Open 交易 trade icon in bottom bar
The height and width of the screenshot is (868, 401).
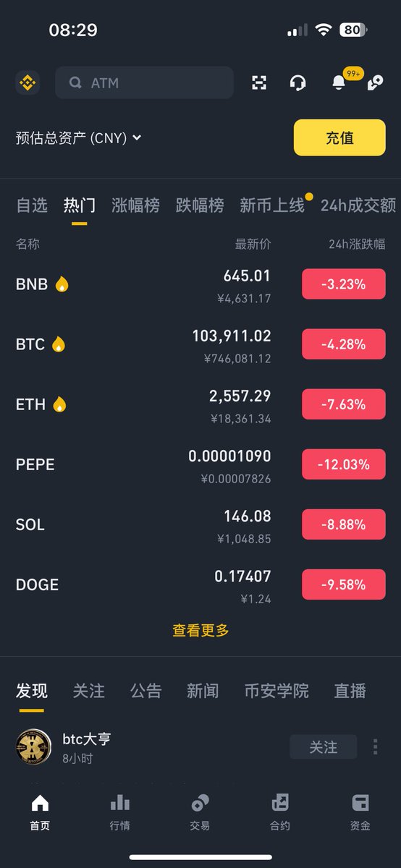click(200, 811)
